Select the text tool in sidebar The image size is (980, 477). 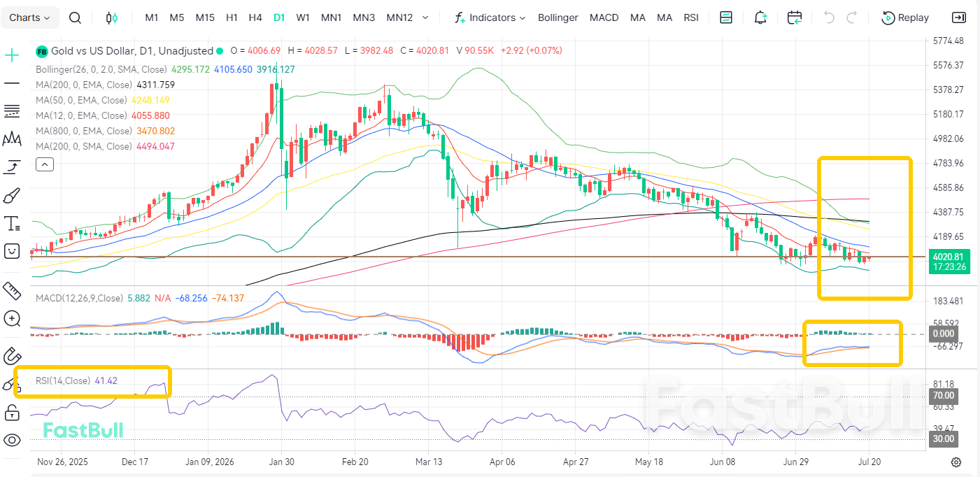12,224
